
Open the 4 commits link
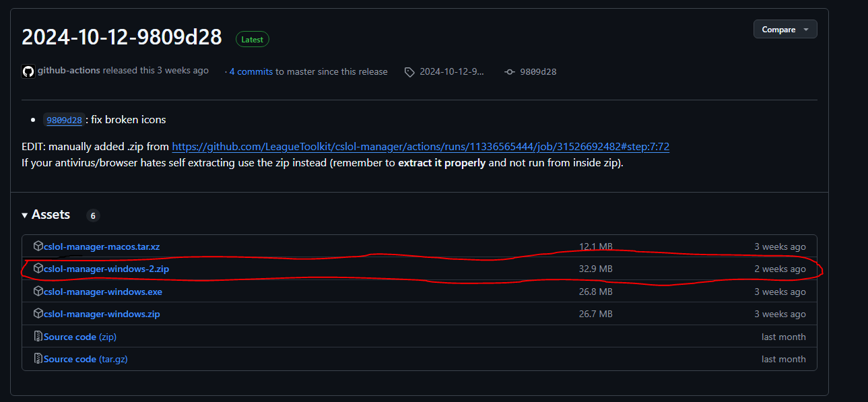251,71
